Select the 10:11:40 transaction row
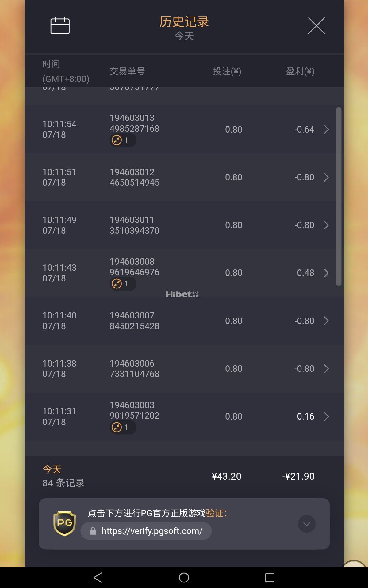 coord(180,321)
